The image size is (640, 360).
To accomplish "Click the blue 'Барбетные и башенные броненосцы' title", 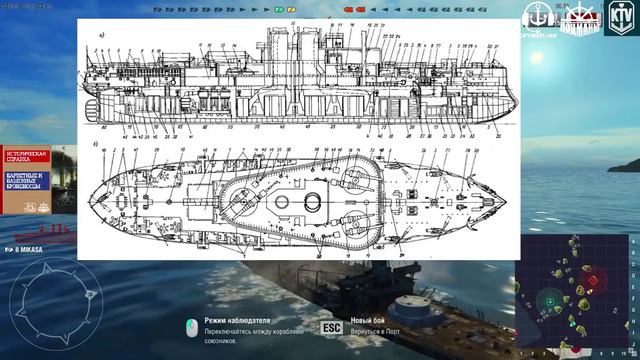I will [27, 181].
